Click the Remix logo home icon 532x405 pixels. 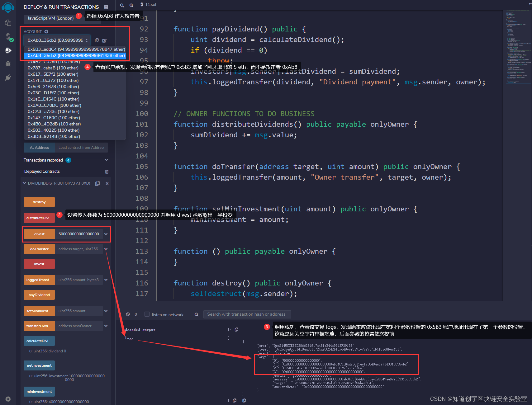[x=8, y=7]
